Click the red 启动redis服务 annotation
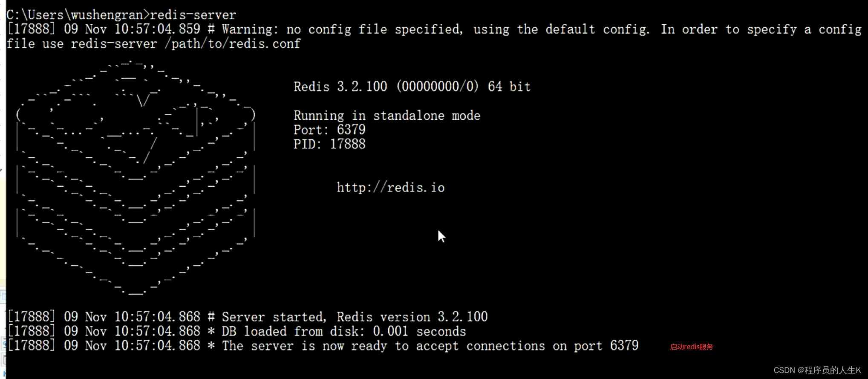The image size is (868, 379). coord(691,347)
